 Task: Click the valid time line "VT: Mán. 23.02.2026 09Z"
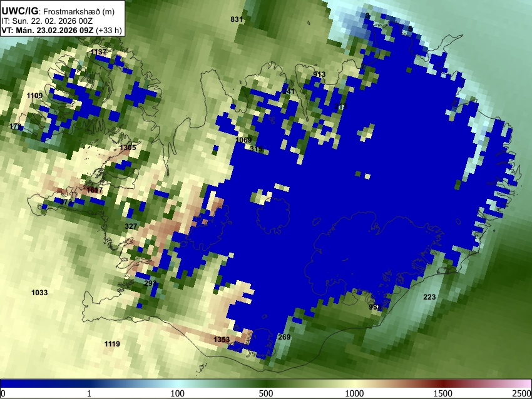[48, 30]
